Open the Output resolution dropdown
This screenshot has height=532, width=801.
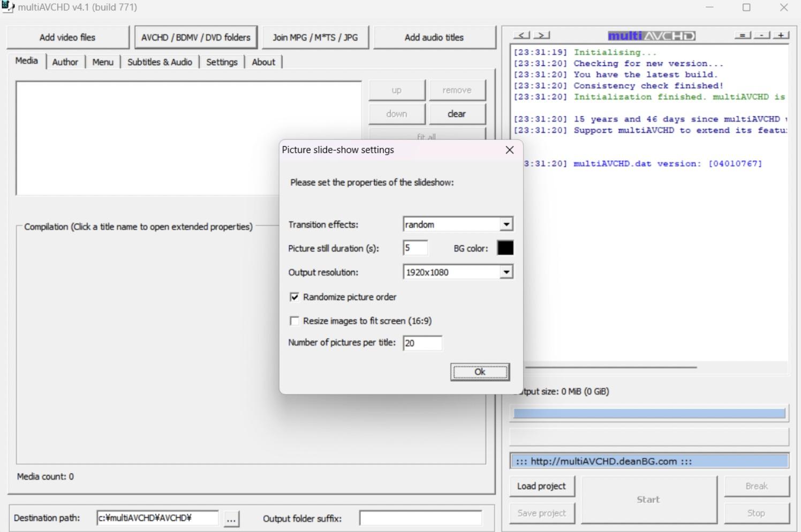506,272
